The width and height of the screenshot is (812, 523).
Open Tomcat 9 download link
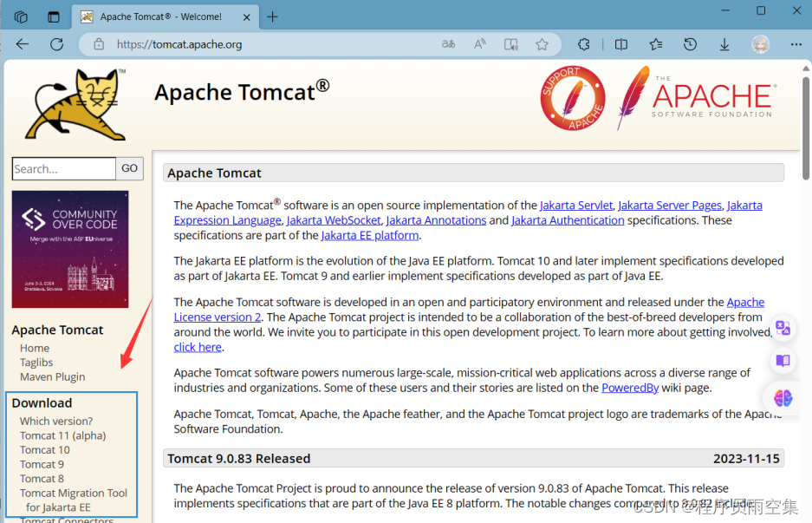click(x=42, y=464)
